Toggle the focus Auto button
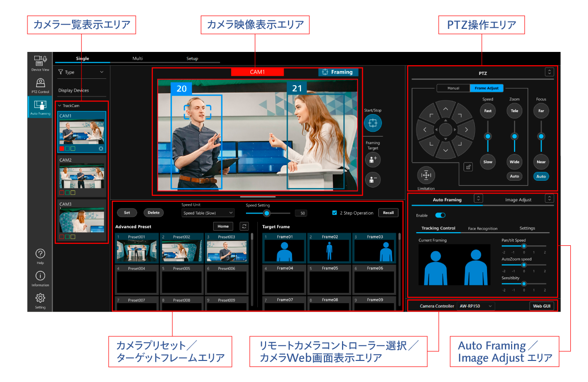This screenshot has height=382, width=588. tap(541, 176)
